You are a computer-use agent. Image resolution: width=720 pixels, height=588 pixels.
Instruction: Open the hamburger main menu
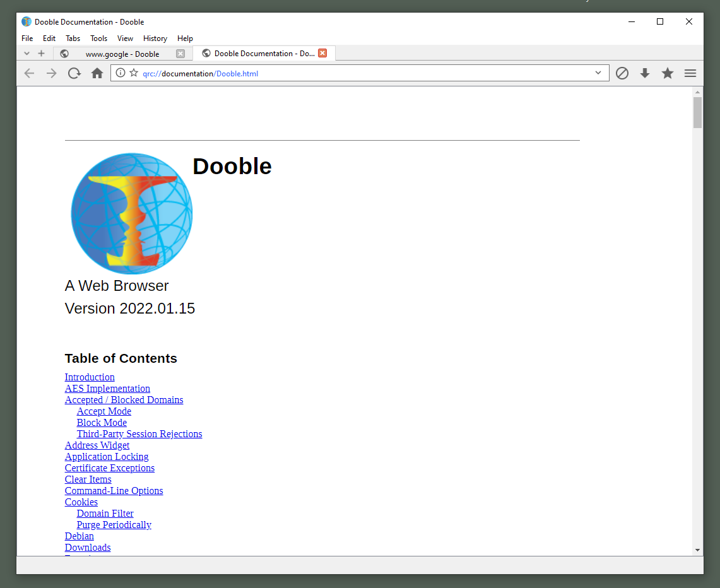[690, 73]
